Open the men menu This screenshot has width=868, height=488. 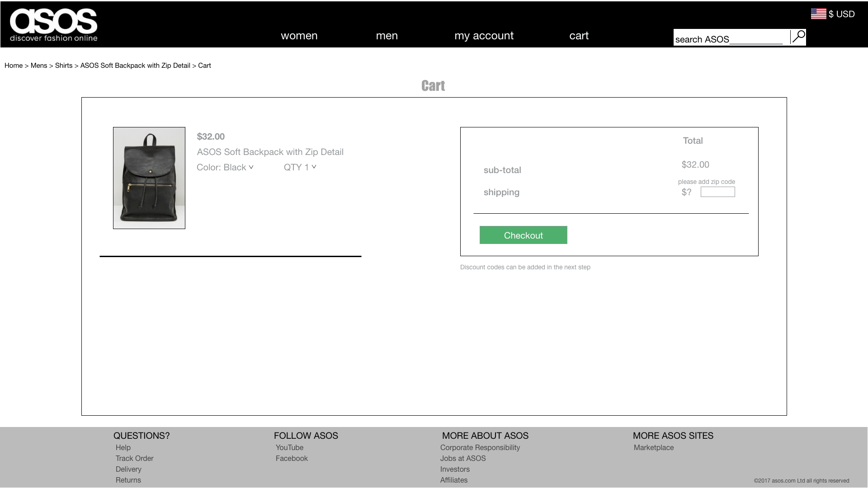[387, 36]
